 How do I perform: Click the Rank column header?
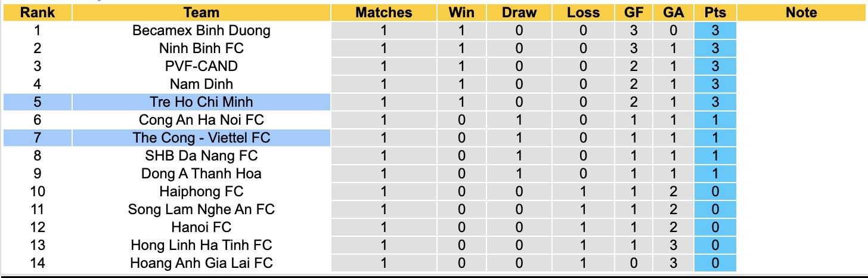point(37,13)
